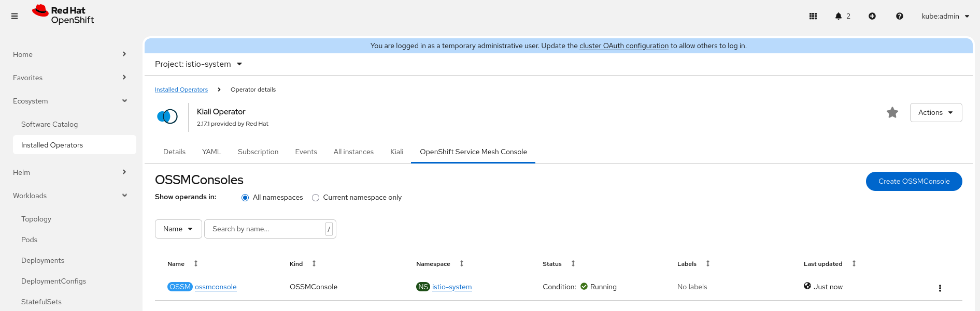Open the hamburger navigation menu
Screen dimensions: 980x311
click(15, 16)
